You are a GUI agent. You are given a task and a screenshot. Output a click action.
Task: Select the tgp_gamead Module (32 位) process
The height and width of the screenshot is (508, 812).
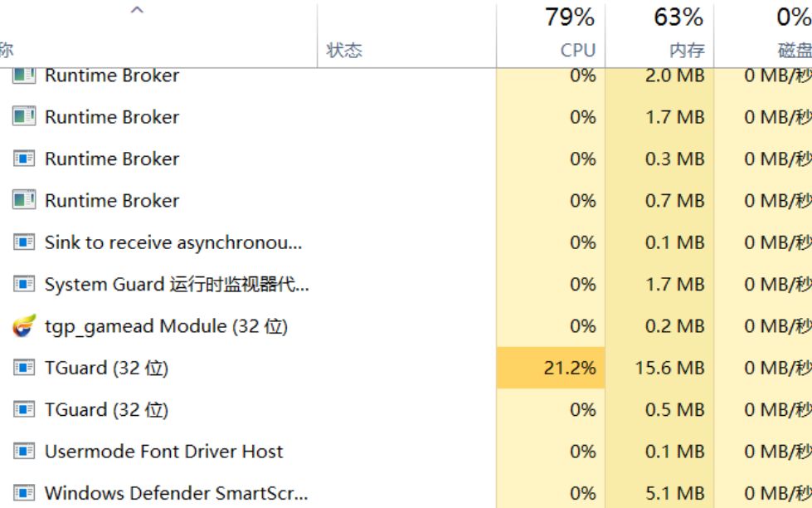[166, 326]
